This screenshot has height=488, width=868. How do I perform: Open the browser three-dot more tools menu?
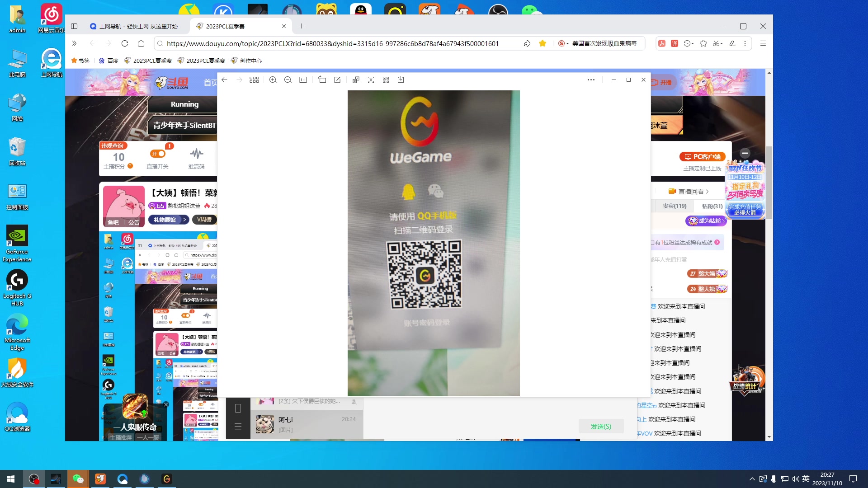point(745,43)
